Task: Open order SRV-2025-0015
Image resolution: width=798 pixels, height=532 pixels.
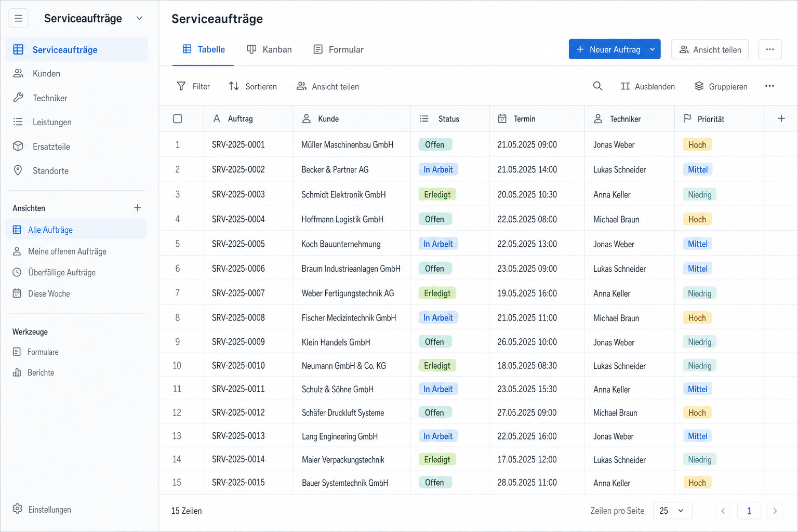Action: tap(238, 483)
